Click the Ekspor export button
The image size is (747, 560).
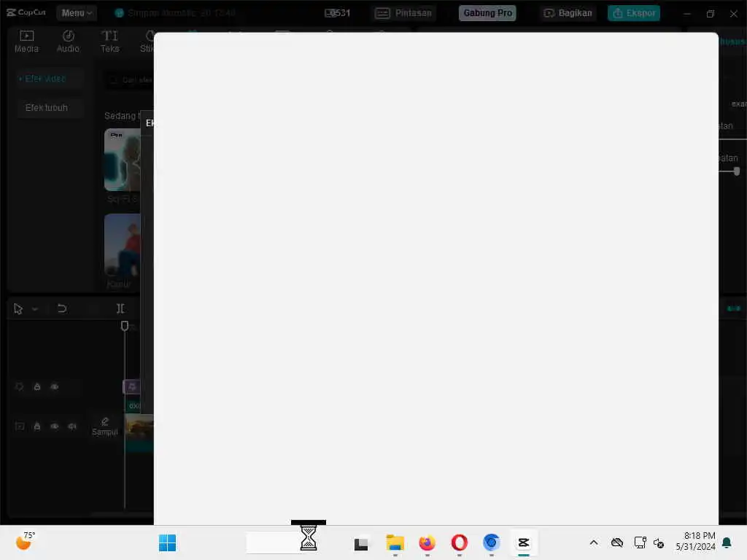pyautogui.click(x=634, y=13)
